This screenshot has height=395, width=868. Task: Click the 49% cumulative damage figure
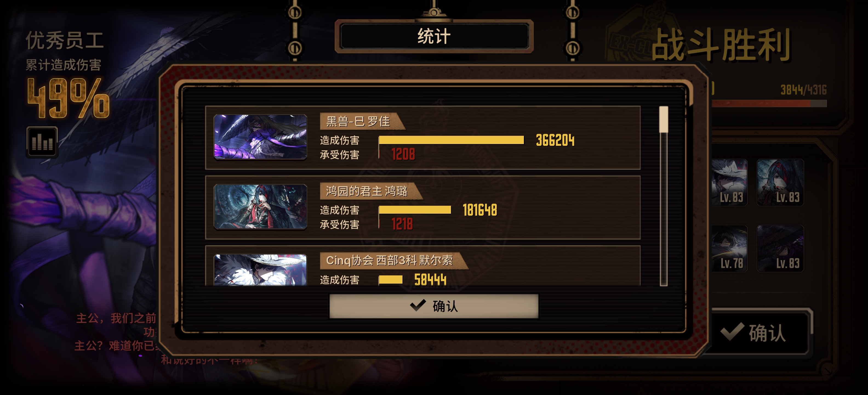68,98
